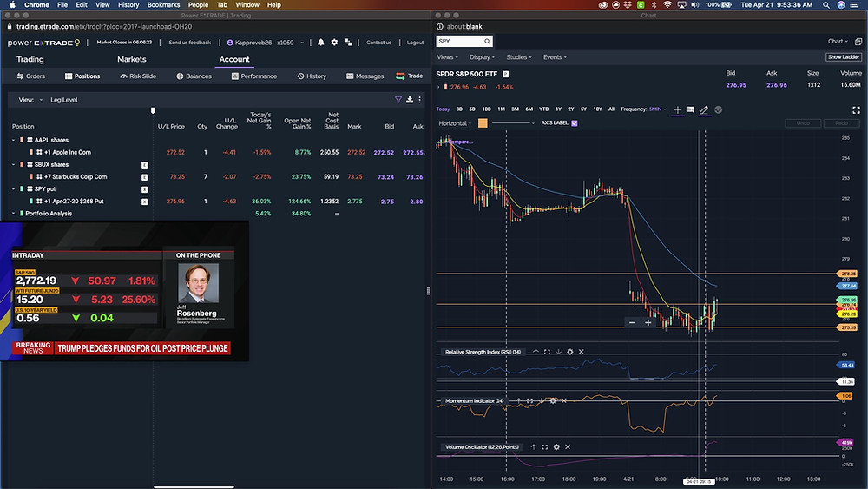Click the P badge next to SPDR S&P 500 ETF
The width and height of the screenshot is (868, 489).
tap(505, 74)
